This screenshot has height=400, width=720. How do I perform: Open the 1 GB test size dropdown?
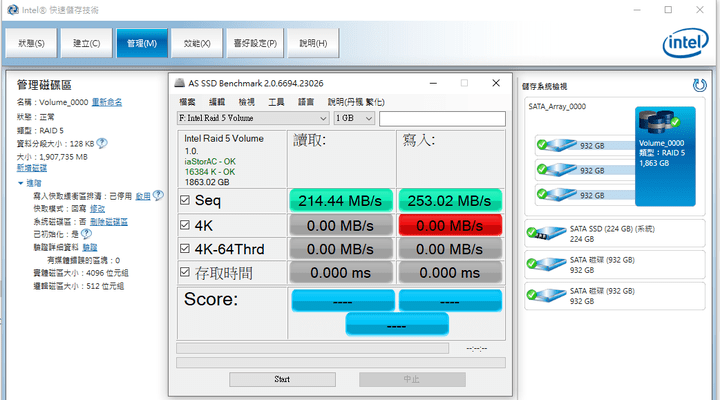[x=354, y=118]
